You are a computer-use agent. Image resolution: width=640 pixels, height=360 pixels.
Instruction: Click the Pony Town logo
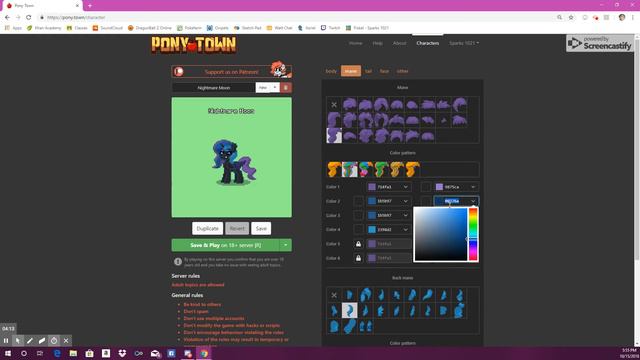click(x=194, y=45)
